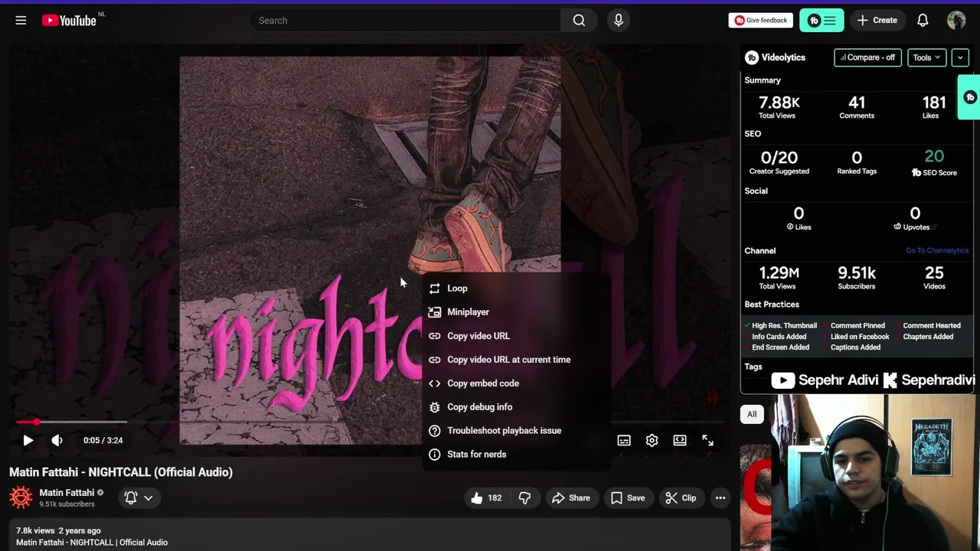Click the TubeBuddy side tab icon

(970, 97)
